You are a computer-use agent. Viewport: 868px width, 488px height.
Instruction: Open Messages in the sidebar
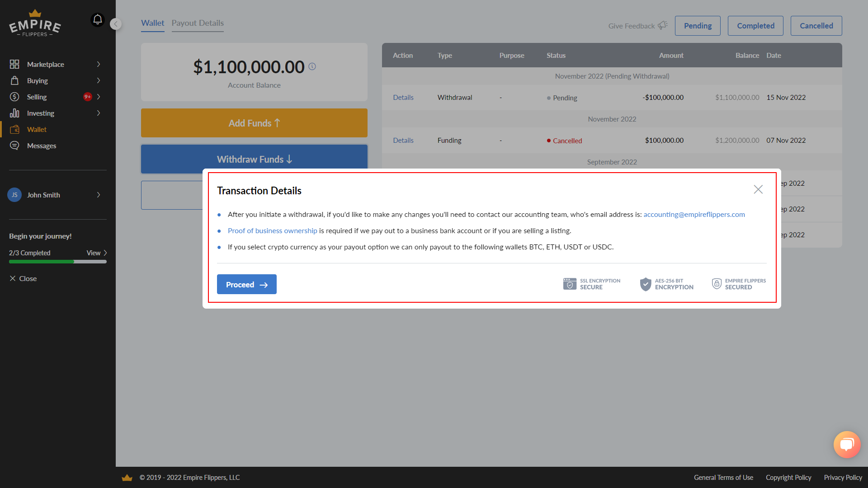(42, 145)
